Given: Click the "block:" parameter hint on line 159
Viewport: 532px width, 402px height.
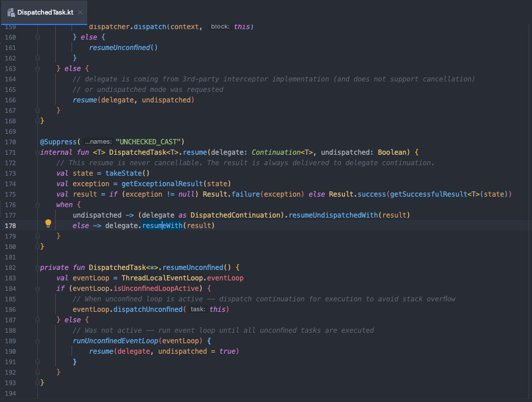Looking at the screenshot, I should [x=220, y=27].
